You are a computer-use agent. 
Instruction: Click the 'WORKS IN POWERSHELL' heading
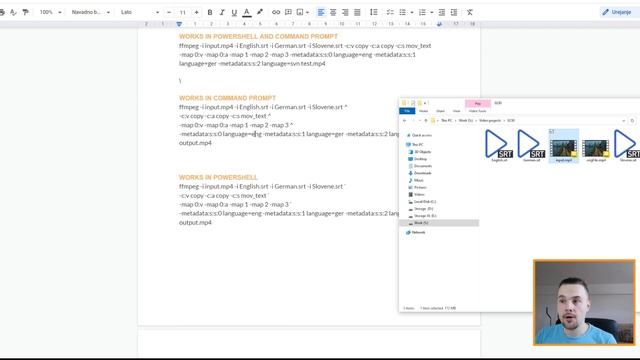(x=218, y=177)
